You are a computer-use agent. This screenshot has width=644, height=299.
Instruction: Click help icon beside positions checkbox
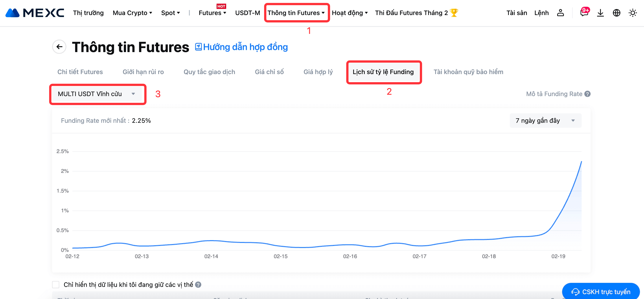pos(198,284)
